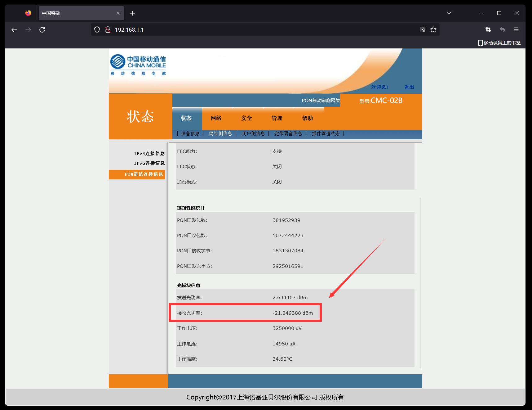Reload the router page

coord(42,30)
